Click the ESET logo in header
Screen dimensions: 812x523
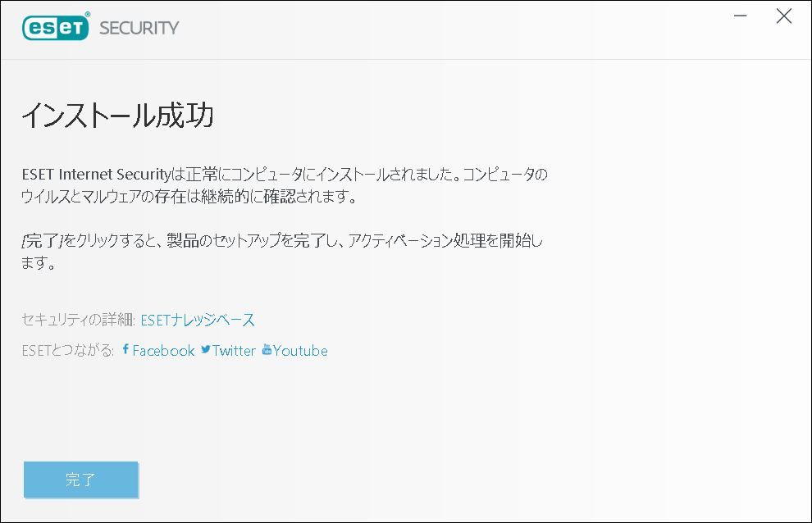pos(56,27)
